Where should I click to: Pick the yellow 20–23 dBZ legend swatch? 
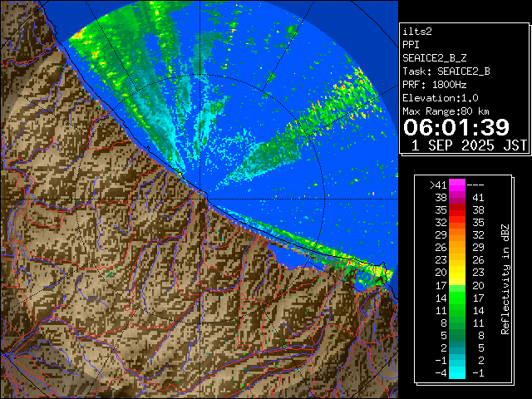(456, 272)
